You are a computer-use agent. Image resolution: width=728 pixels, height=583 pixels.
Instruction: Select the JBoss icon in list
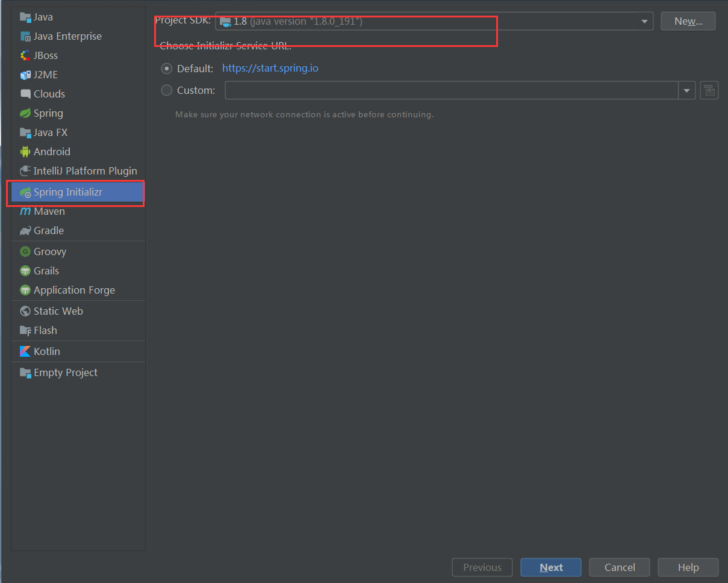[x=25, y=55]
